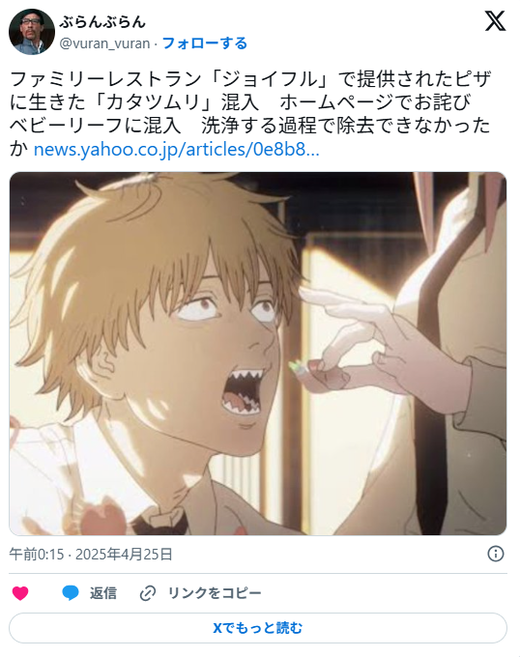Click the 午前0:15 · 2025年4月25日 timestamp
Image resolution: width=520 pixels, height=657 pixels.
click(91, 554)
